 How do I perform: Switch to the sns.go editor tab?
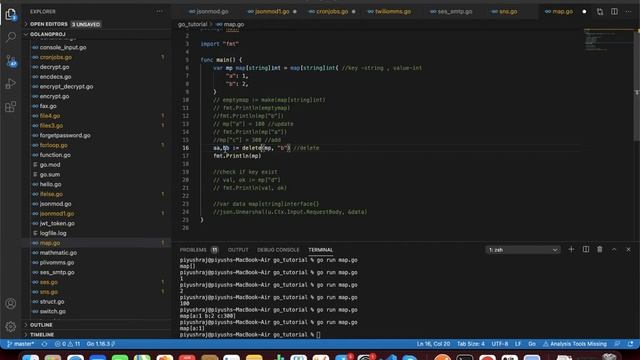(508, 11)
